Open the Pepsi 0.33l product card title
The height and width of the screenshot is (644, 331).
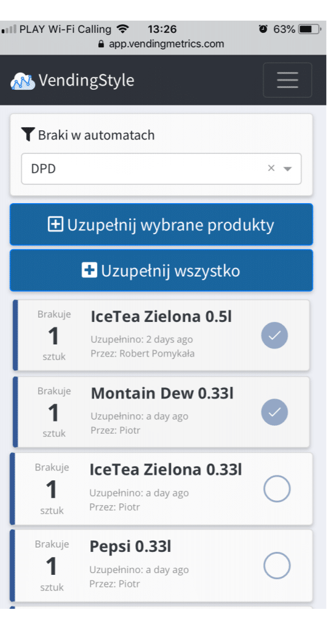pyautogui.click(x=130, y=546)
